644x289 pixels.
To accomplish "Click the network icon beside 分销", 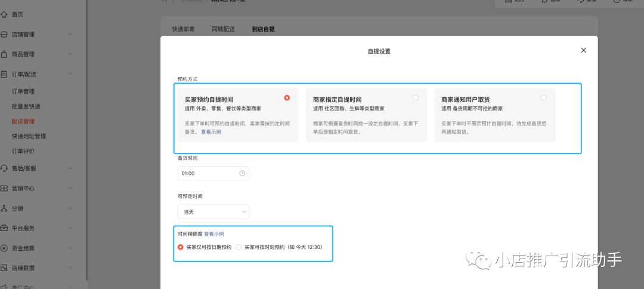I will (4, 208).
